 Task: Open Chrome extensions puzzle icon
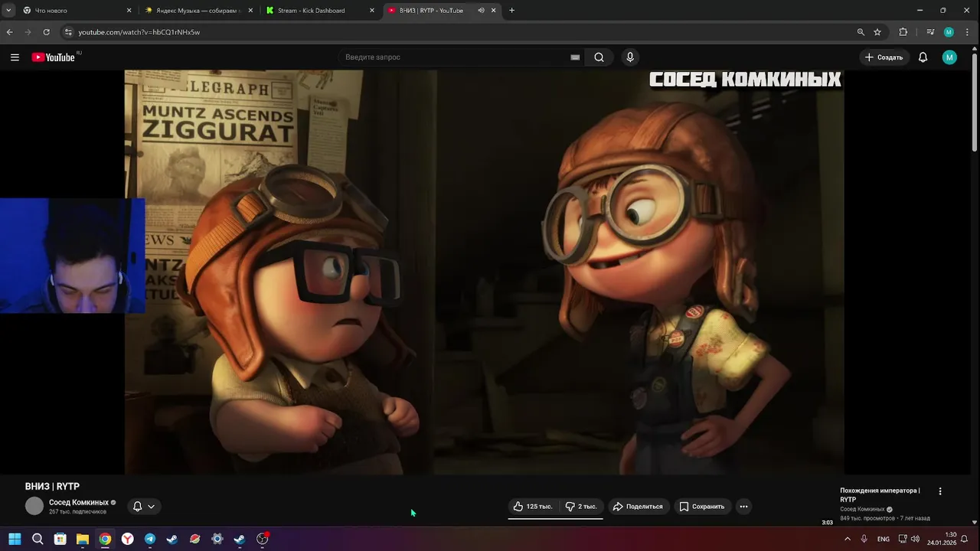903,32
